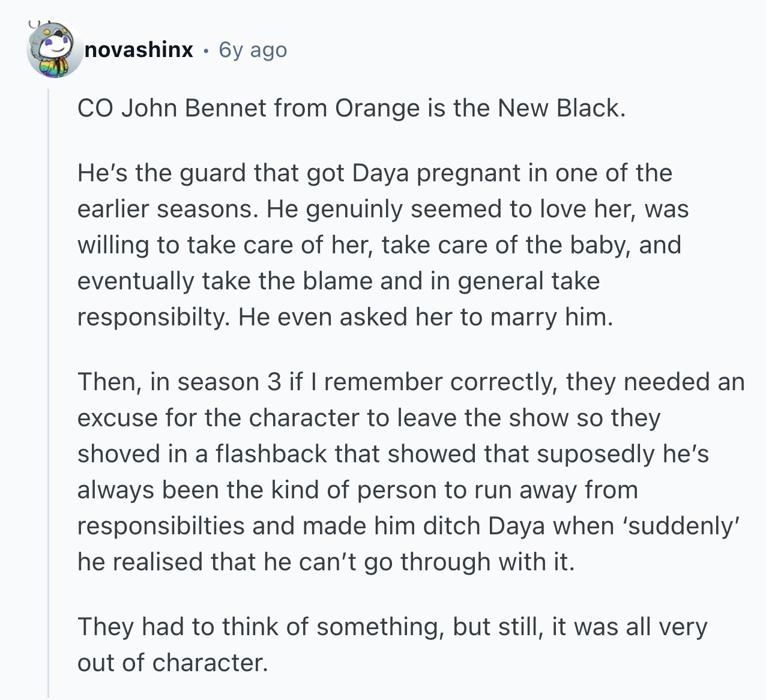The width and height of the screenshot is (766, 700).
Task: Collapse the comment using the vertical thread line
Action: coord(49,390)
